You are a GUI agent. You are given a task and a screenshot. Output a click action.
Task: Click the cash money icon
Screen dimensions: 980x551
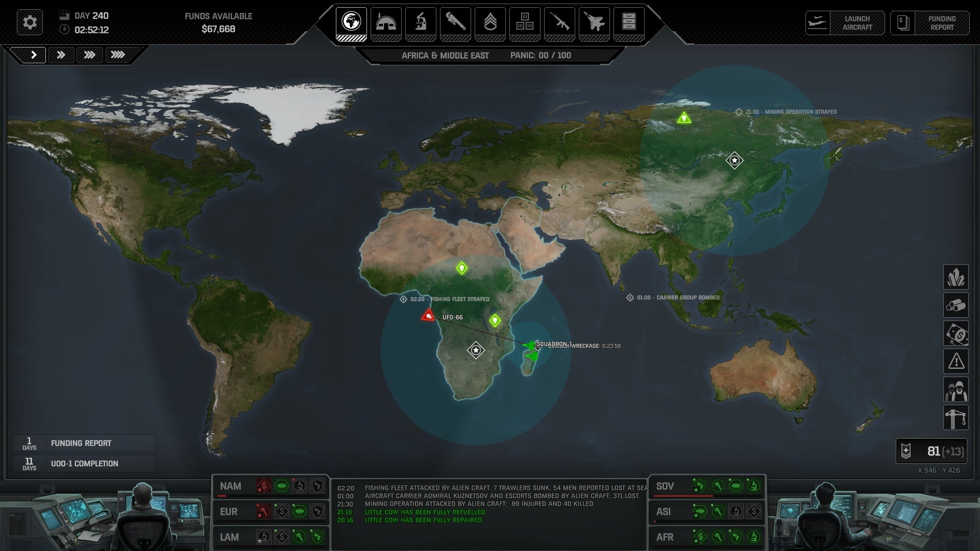point(955,333)
